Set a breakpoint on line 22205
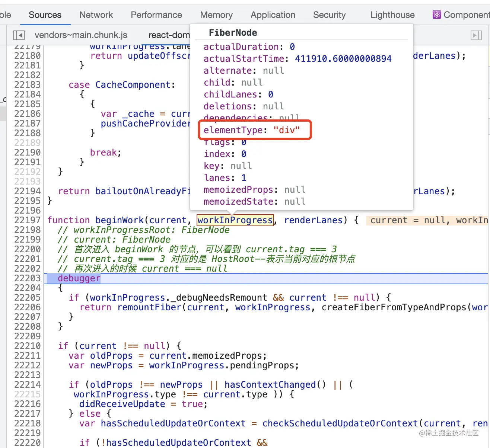 [27, 298]
